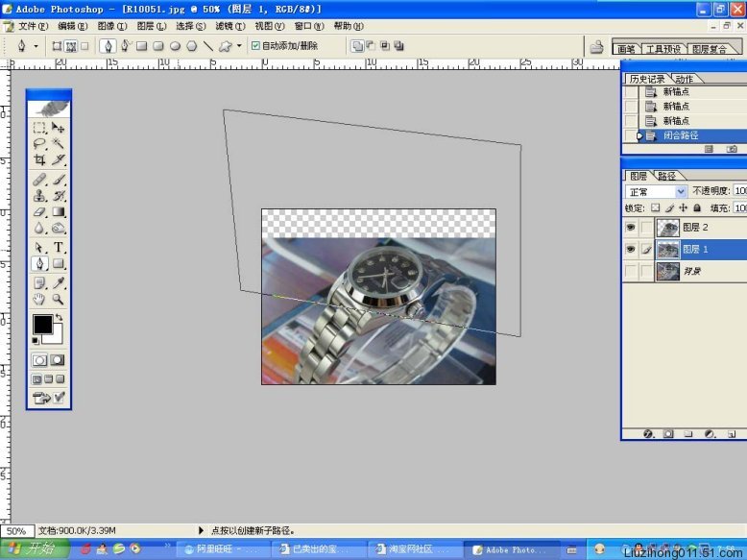Enable Quick Mask mode
This screenshot has height=560, width=747.
pos(58,360)
